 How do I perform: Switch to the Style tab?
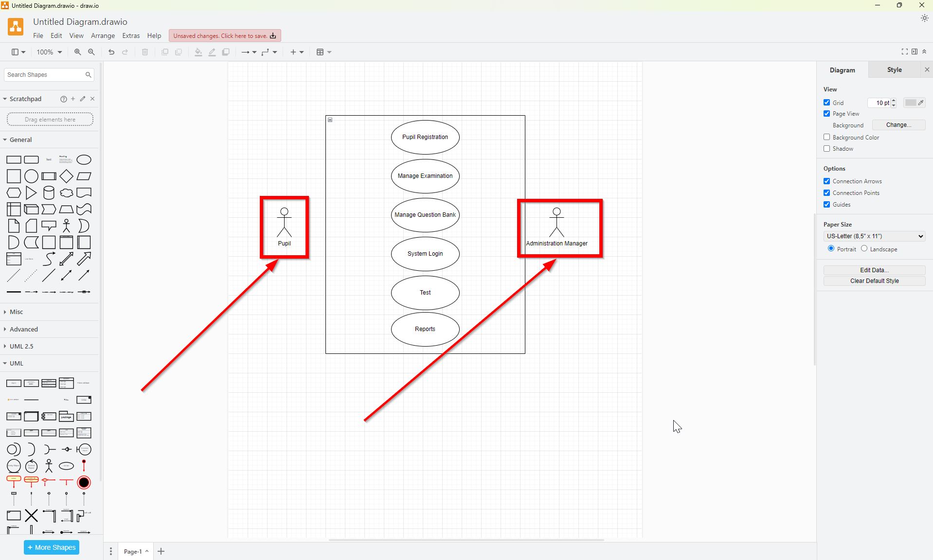[894, 70]
